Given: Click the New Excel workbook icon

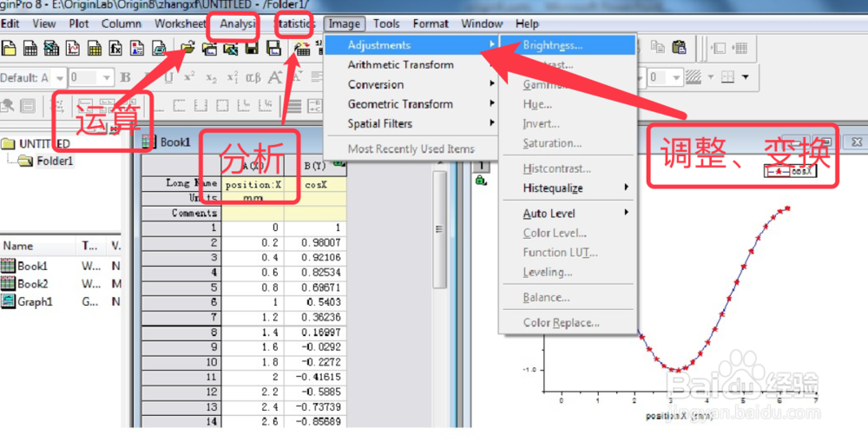Looking at the screenshot, I should click(51, 48).
